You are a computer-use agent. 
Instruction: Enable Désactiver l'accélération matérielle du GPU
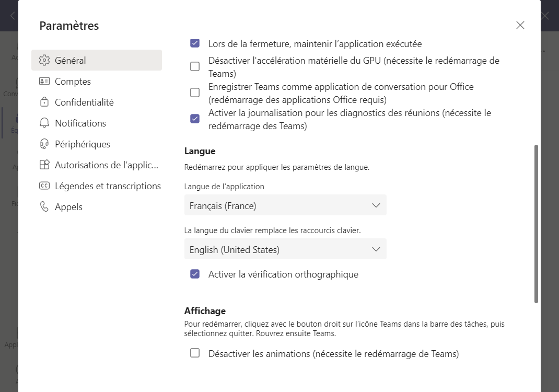(195, 66)
